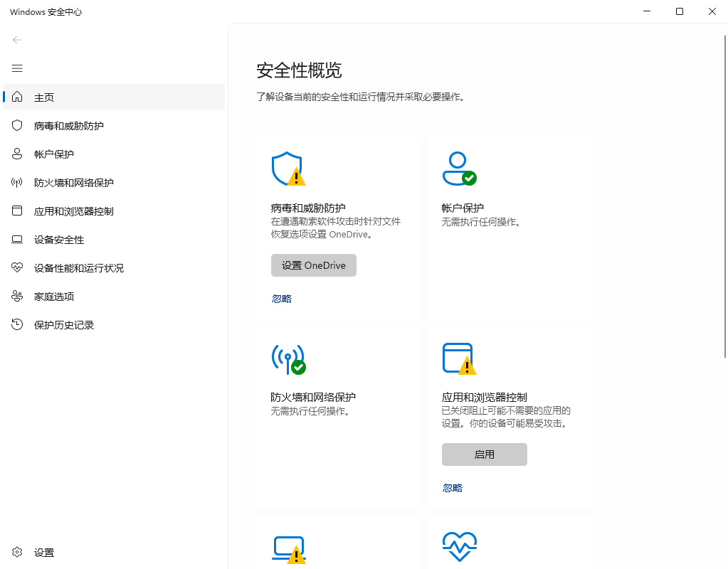
Task: 点击主页旁的房子图标
Action: coord(16,97)
